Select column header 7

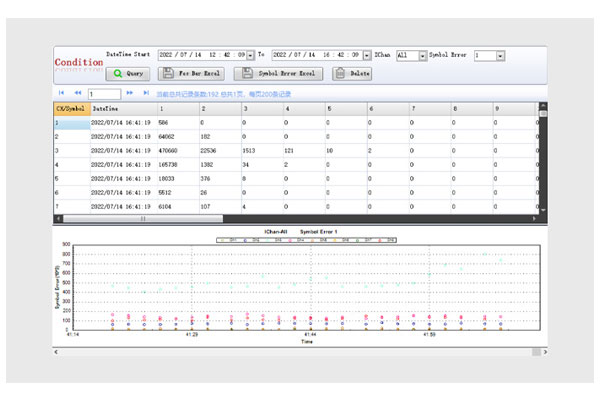point(430,109)
